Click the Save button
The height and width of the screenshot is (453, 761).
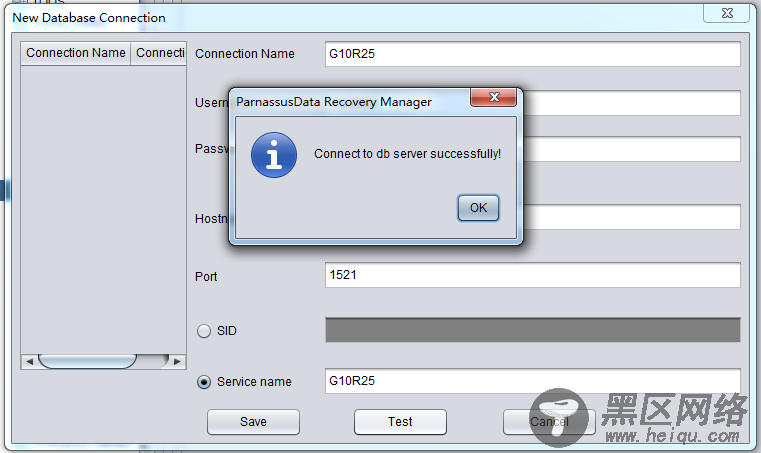pyautogui.click(x=253, y=422)
